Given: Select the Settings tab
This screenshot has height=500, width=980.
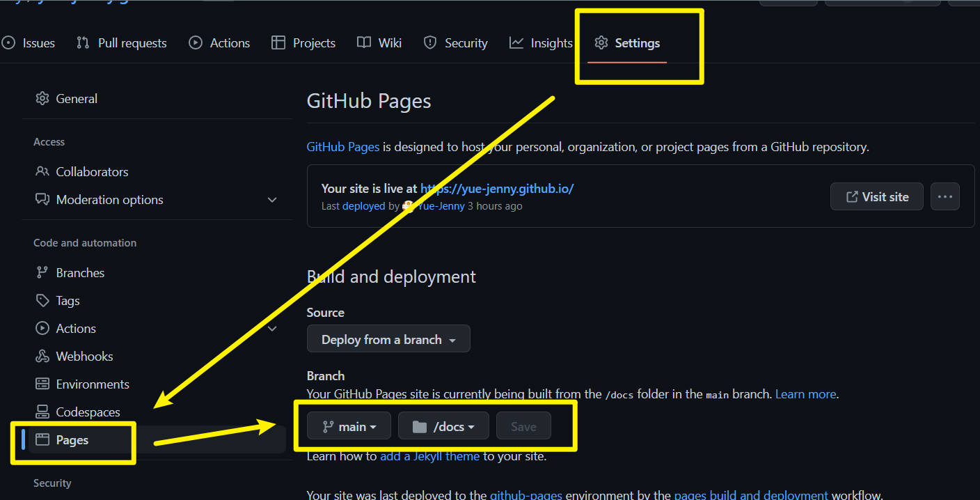Looking at the screenshot, I should coord(627,43).
